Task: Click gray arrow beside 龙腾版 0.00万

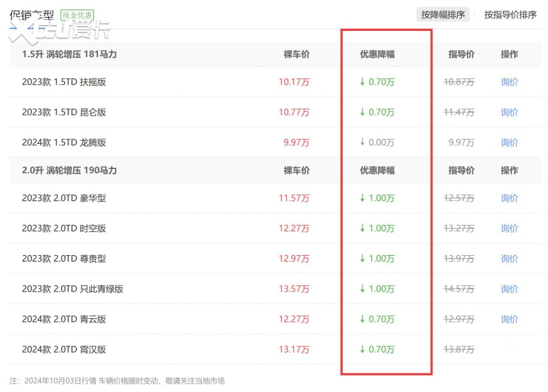Action: point(362,142)
